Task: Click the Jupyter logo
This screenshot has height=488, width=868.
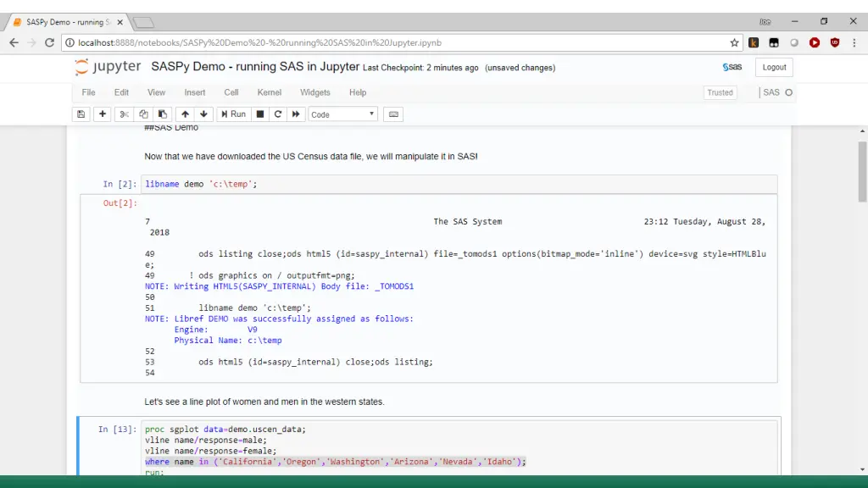Action: (x=108, y=67)
